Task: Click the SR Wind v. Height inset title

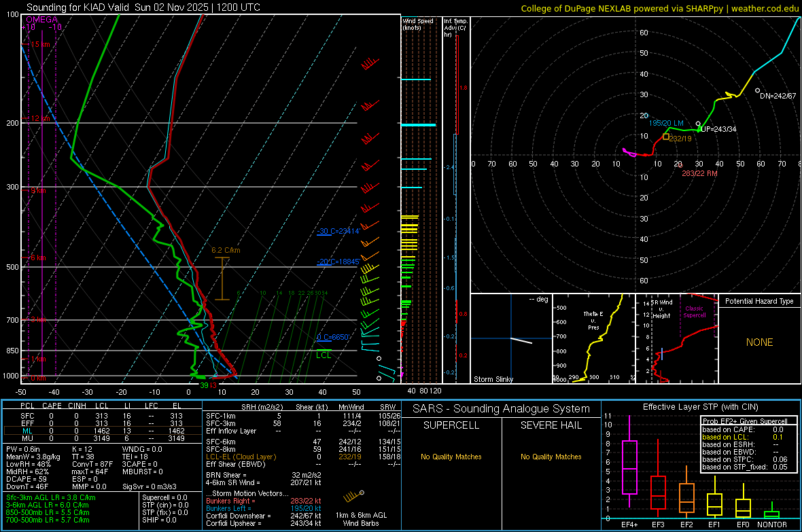Action: pos(662,309)
